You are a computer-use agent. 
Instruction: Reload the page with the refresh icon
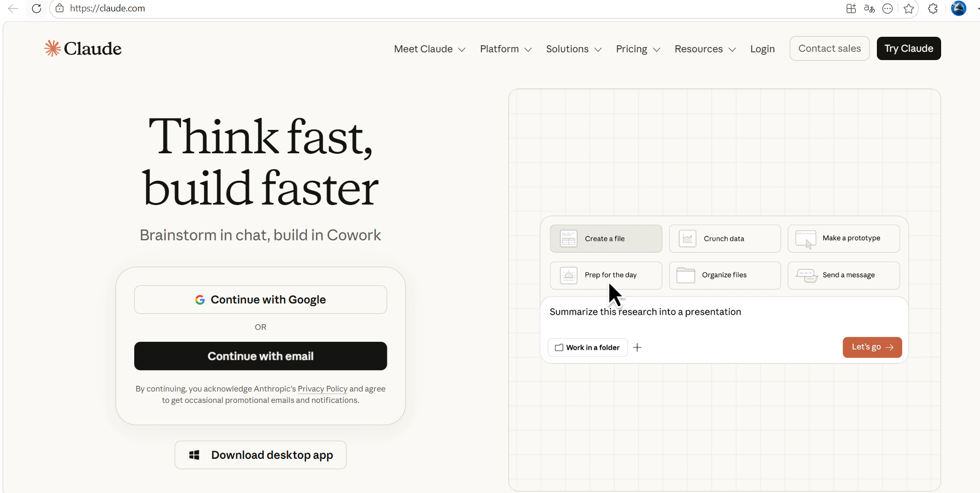(x=36, y=8)
